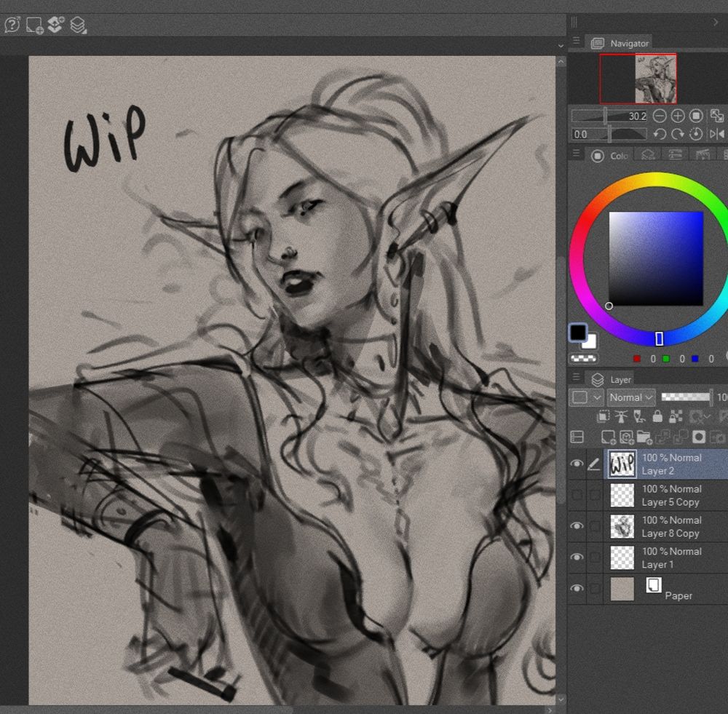Select the transparent color swatch
Image resolution: width=728 pixels, height=714 pixels.
583,358
